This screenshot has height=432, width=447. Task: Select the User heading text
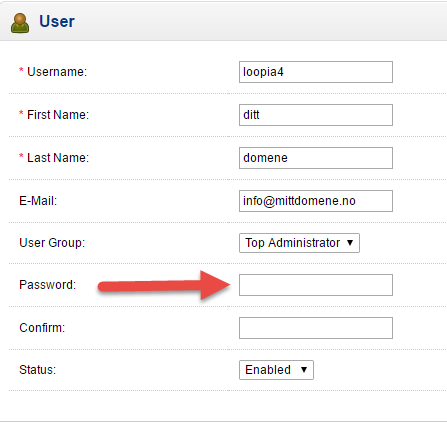click(57, 21)
